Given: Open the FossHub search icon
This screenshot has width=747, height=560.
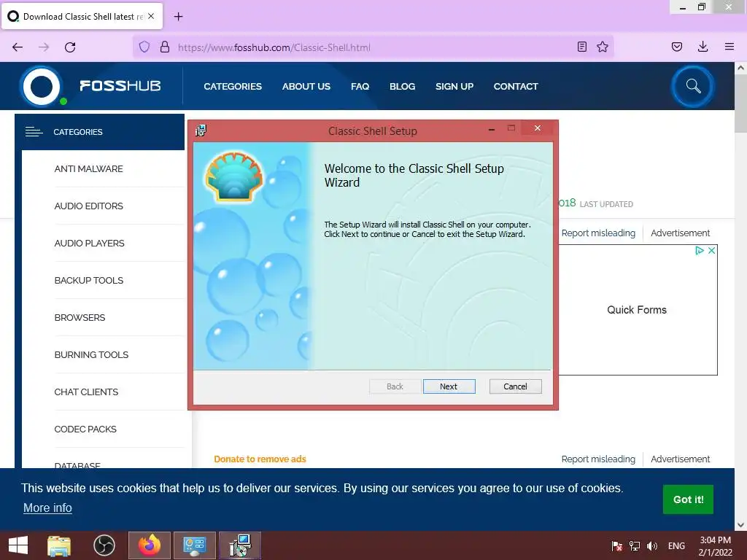Looking at the screenshot, I should 693,86.
